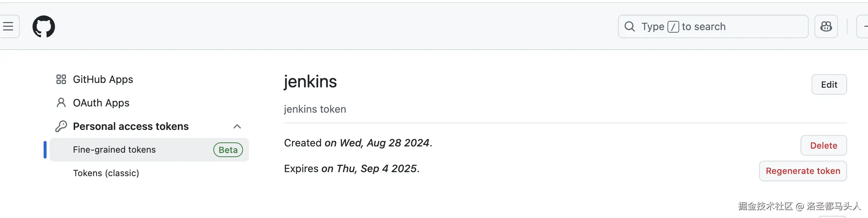868x218 pixels.
Task: Click the green Beta badge
Action: (x=228, y=150)
